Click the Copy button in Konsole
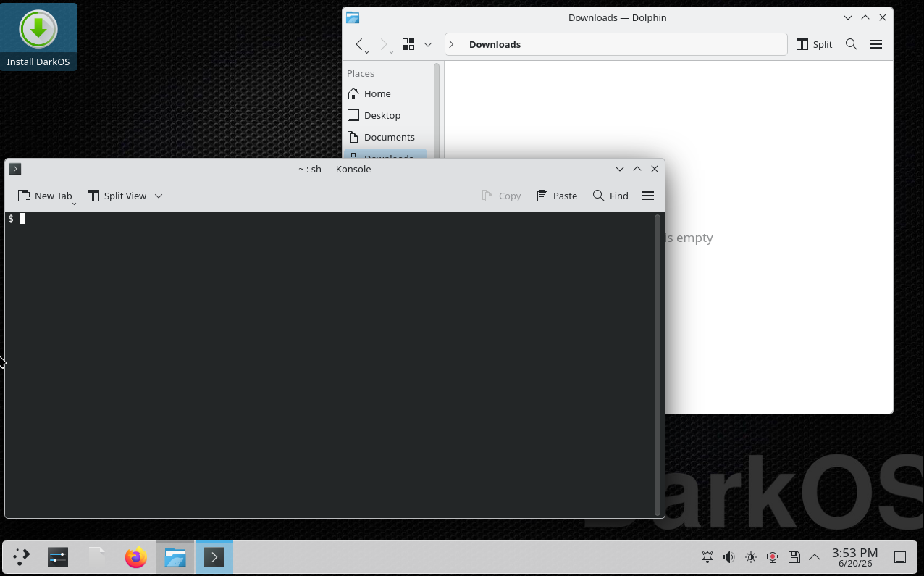Image resolution: width=924 pixels, height=576 pixels. 501,196
